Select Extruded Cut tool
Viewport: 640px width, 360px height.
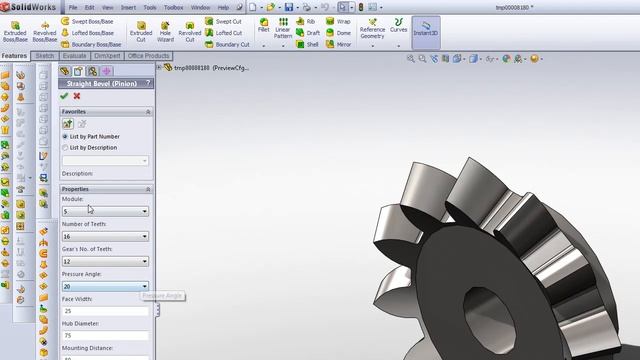coord(141,32)
